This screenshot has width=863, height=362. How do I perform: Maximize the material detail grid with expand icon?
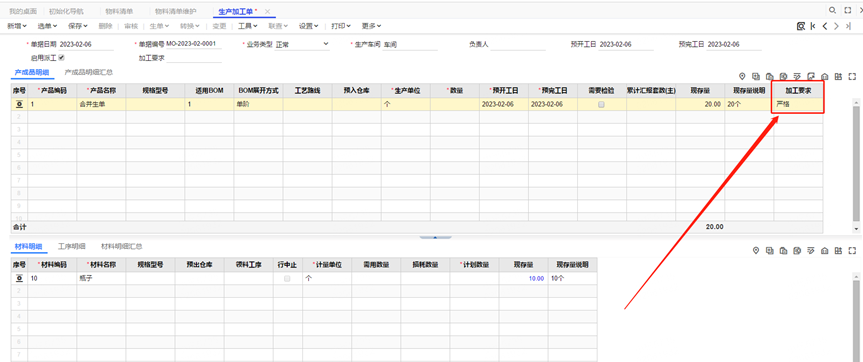[853, 250]
